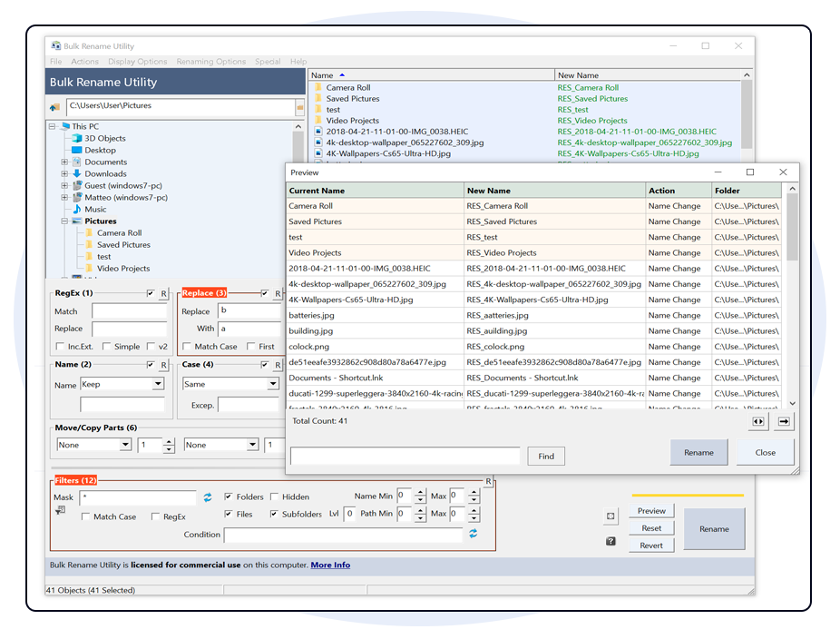Screen dimensions: 840x639
Task: Open the Display Options menu
Action: 137,62
